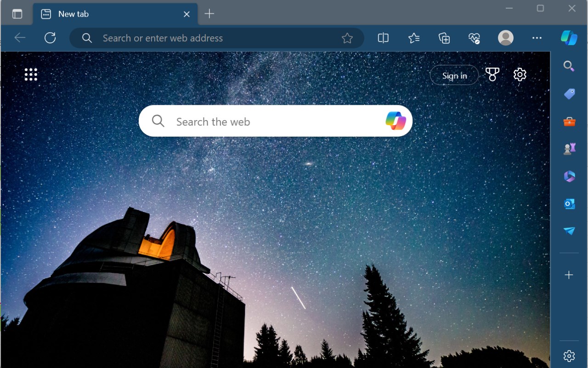588x368 pixels.
Task: Add this page to favorites star
Action: click(x=347, y=38)
